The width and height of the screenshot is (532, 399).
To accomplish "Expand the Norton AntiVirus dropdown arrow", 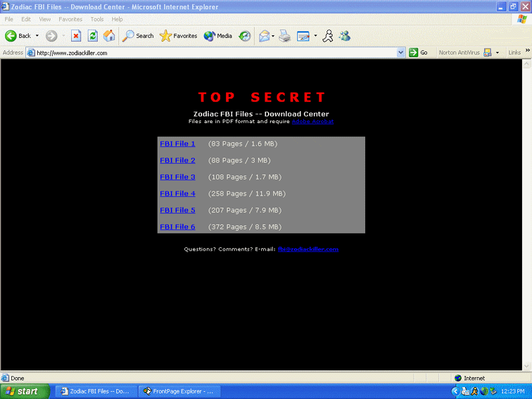I will tap(497, 53).
